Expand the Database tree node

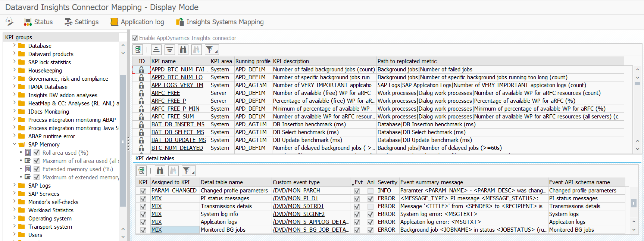(x=15, y=45)
